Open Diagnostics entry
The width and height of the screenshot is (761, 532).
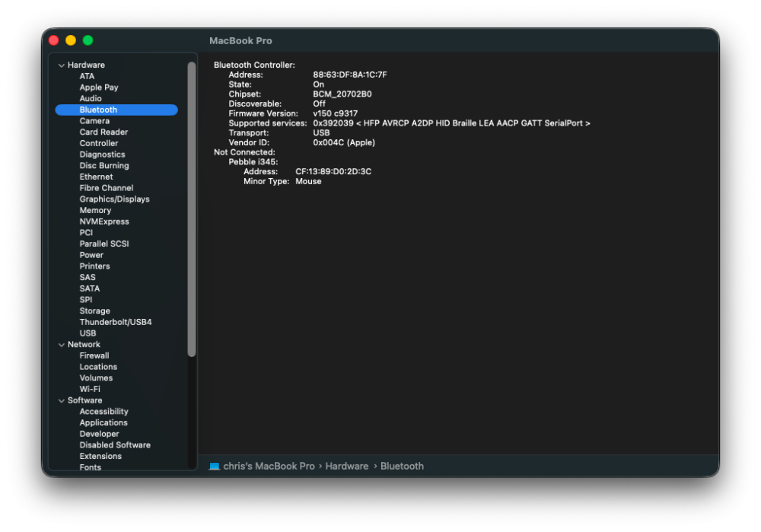click(x=103, y=155)
